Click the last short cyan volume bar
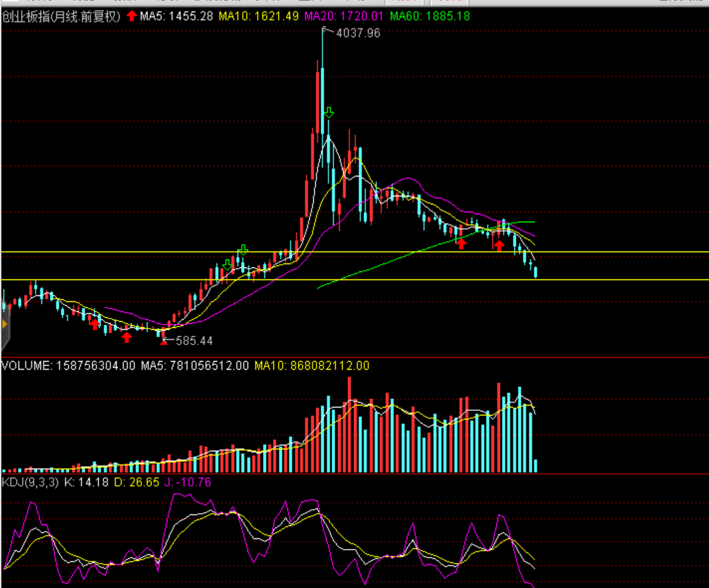 [535, 466]
